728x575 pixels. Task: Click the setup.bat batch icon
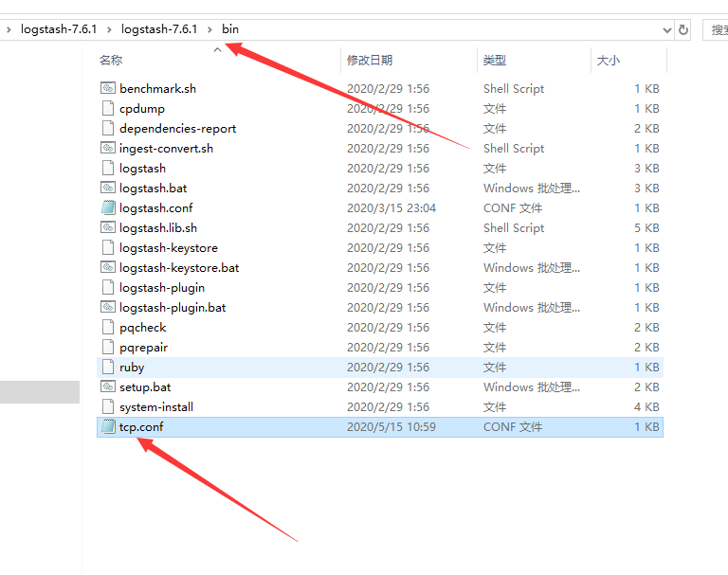[x=108, y=387]
